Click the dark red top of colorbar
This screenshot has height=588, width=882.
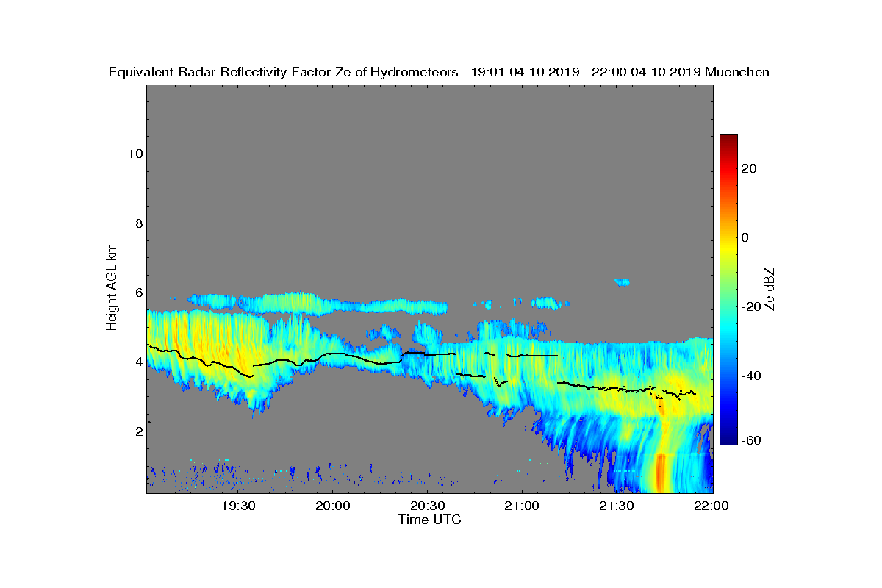tap(728, 140)
